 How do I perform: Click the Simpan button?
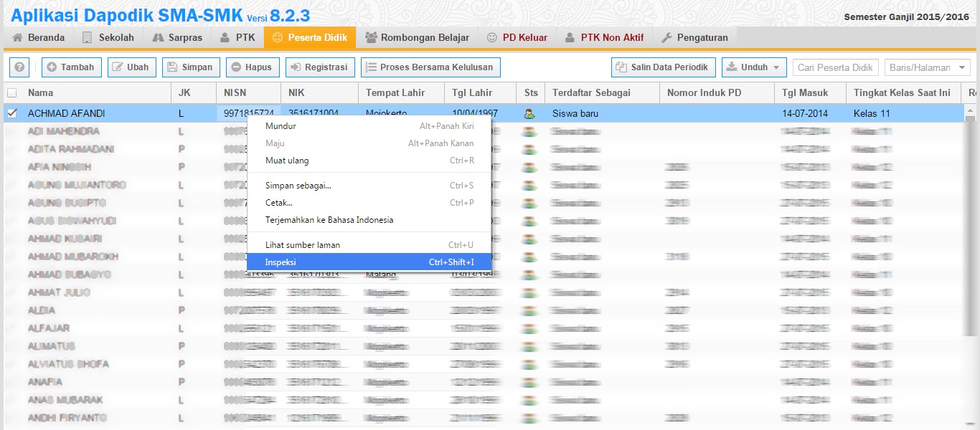click(191, 67)
